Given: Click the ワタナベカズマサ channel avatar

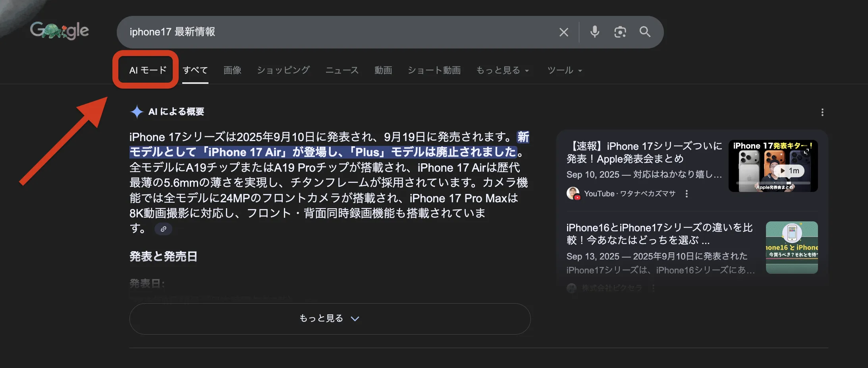Looking at the screenshot, I should point(573,194).
